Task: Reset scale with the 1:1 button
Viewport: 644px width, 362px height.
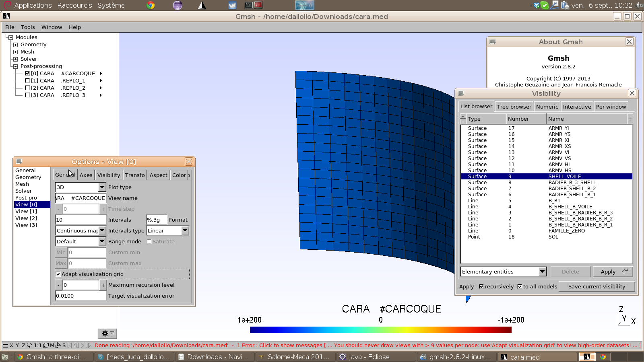Action: tap(38, 345)
